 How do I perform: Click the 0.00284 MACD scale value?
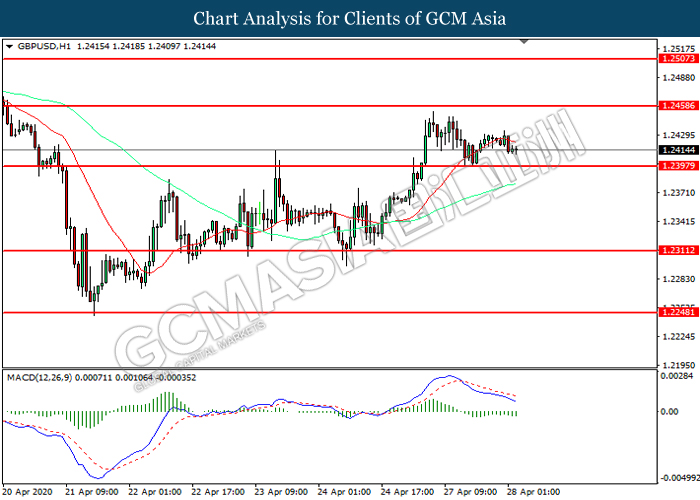tap(677, 376)
